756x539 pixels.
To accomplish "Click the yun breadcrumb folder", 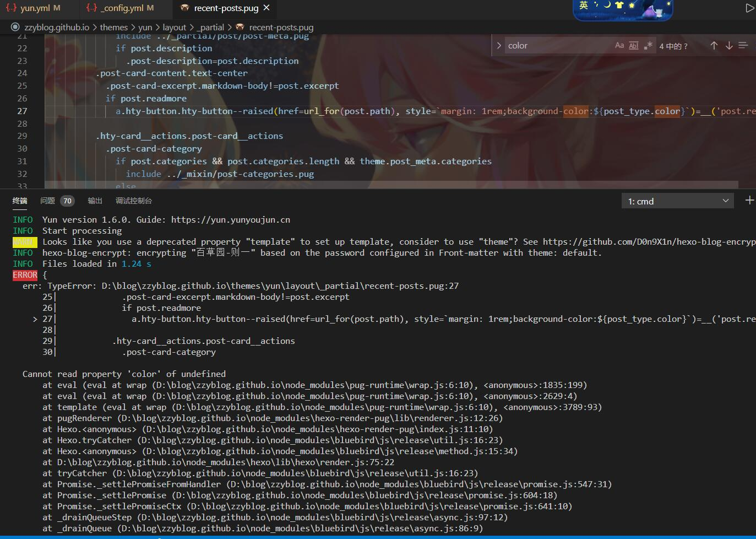I will point(145,27).
